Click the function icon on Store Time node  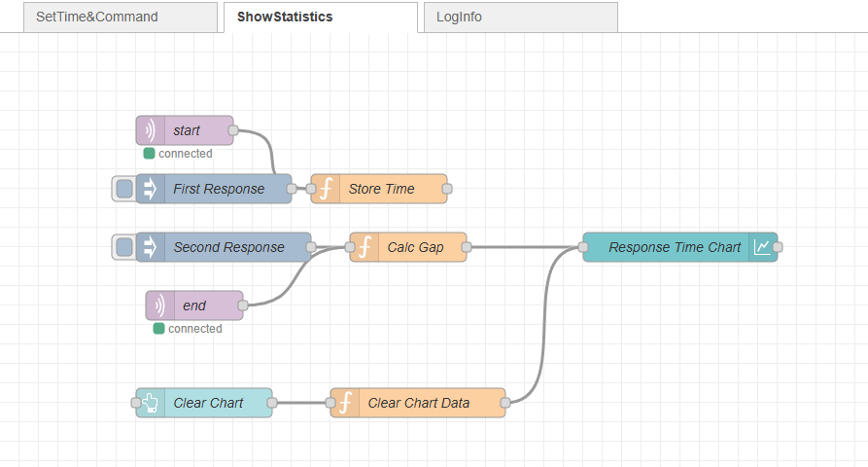[326, 189]
